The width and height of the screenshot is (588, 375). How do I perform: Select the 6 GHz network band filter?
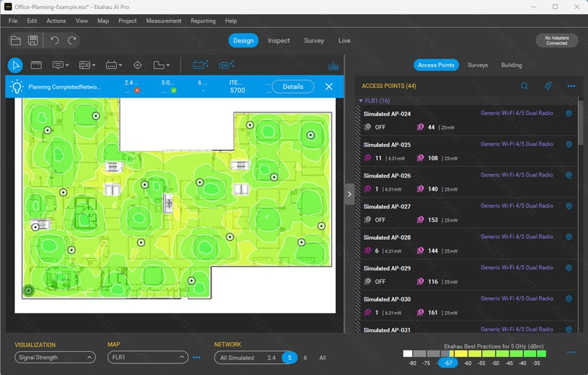[x=305, y=358]
